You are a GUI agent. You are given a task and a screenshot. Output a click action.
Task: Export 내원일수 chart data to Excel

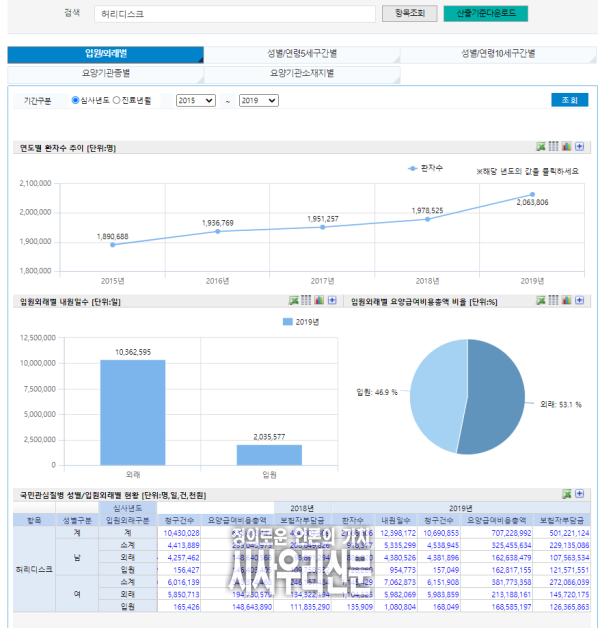(294, 300)
